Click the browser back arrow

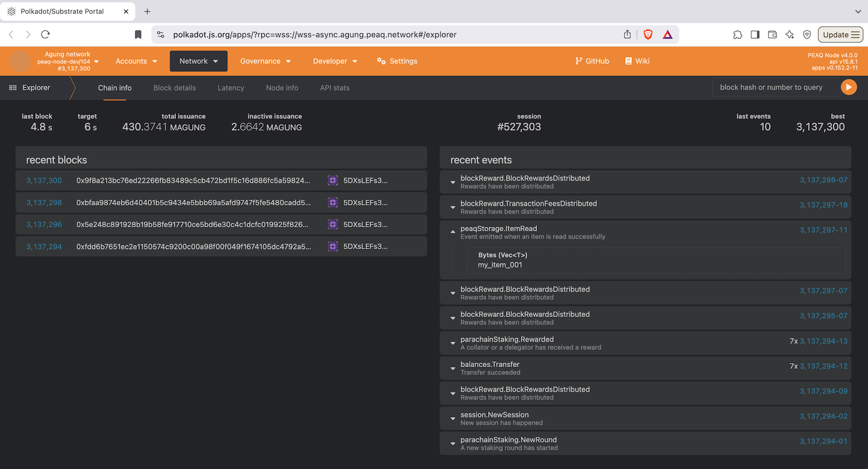[x=11, y=35]
